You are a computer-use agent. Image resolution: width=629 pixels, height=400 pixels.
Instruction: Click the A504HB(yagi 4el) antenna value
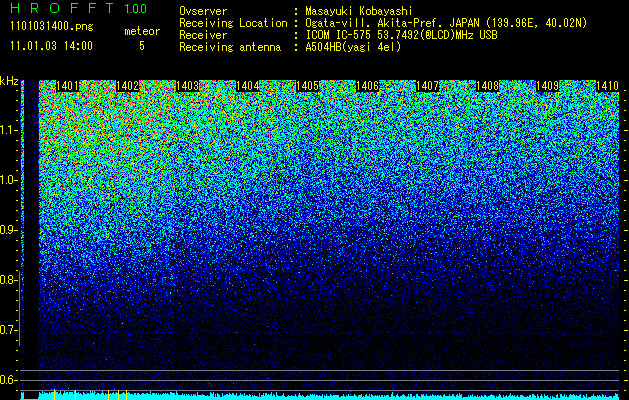(x=353, y=47)
